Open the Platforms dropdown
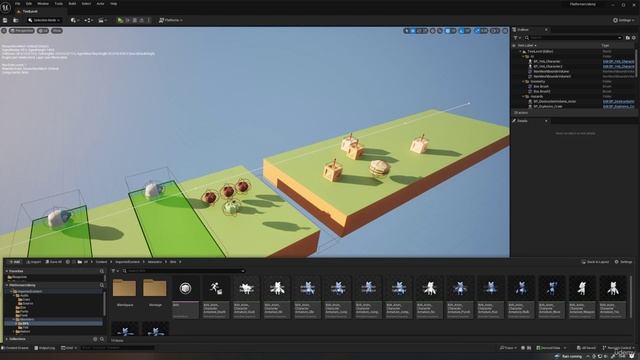640x360 pixels. (171, 20)
